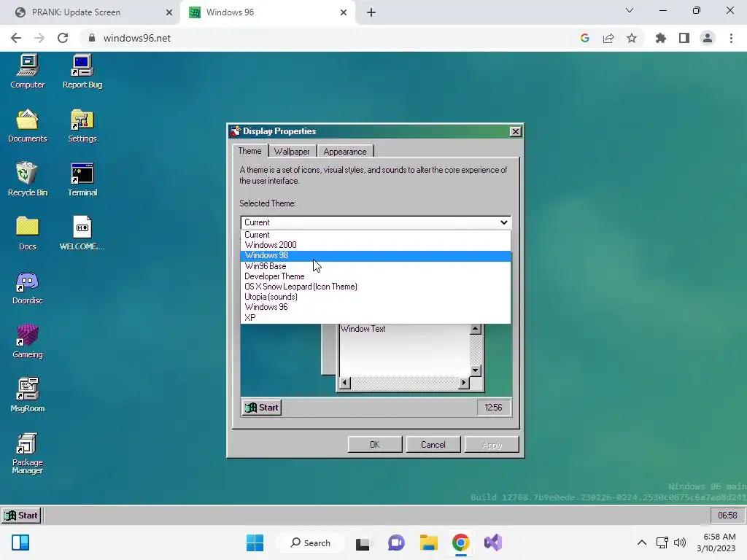Click preview scrollbar down arrow

click(475, 370)
